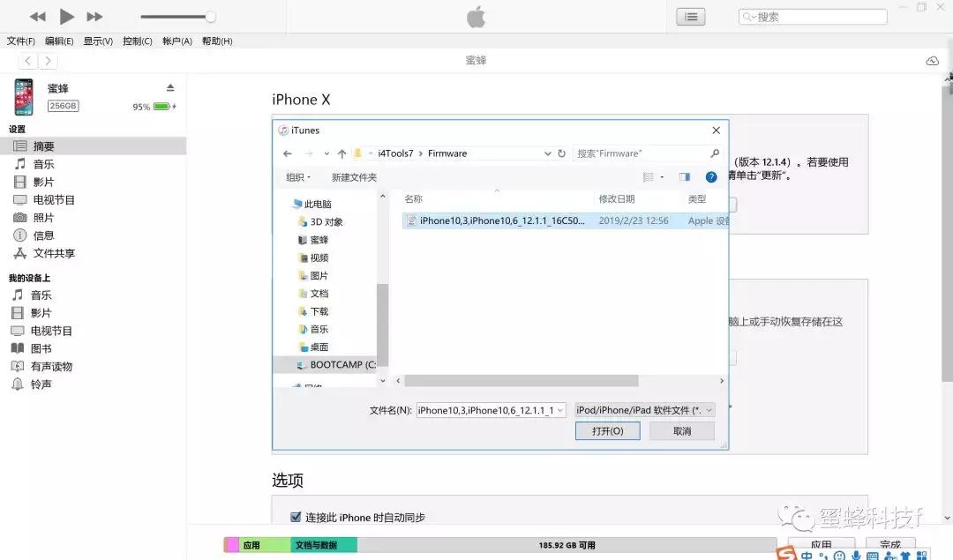Open the iPod/iPhone/iPad 软件文件 file type dropdown

(x=645, y=409)
